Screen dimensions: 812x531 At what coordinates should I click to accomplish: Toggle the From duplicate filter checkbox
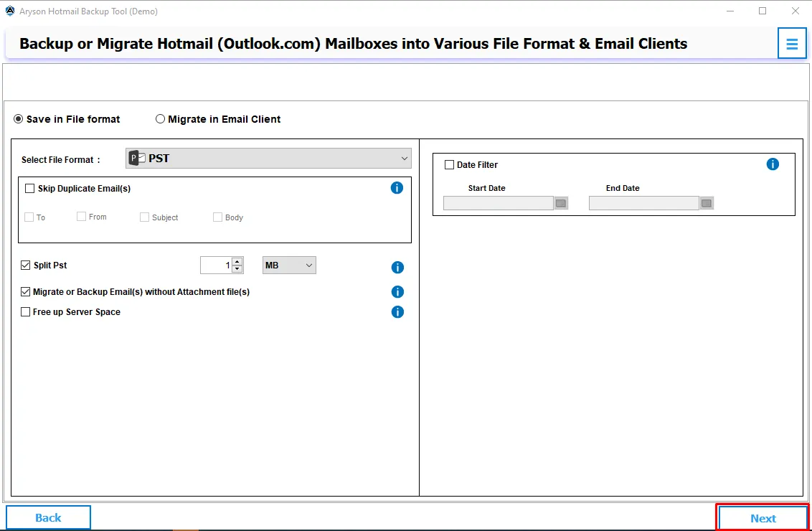click(x=81, y=217)
